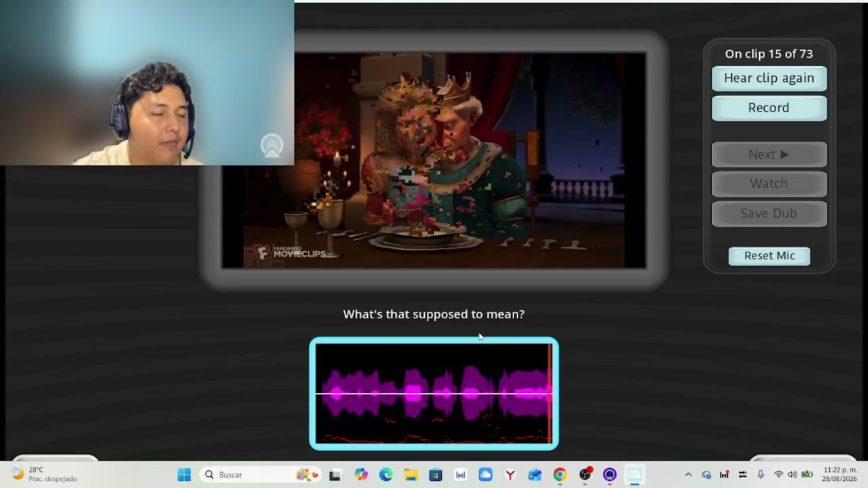Image resolution: width=868 pixels, height=488 pixels.
Task: Click the "On clip 15 of 73" counter
Action: [x=769, y=54]
